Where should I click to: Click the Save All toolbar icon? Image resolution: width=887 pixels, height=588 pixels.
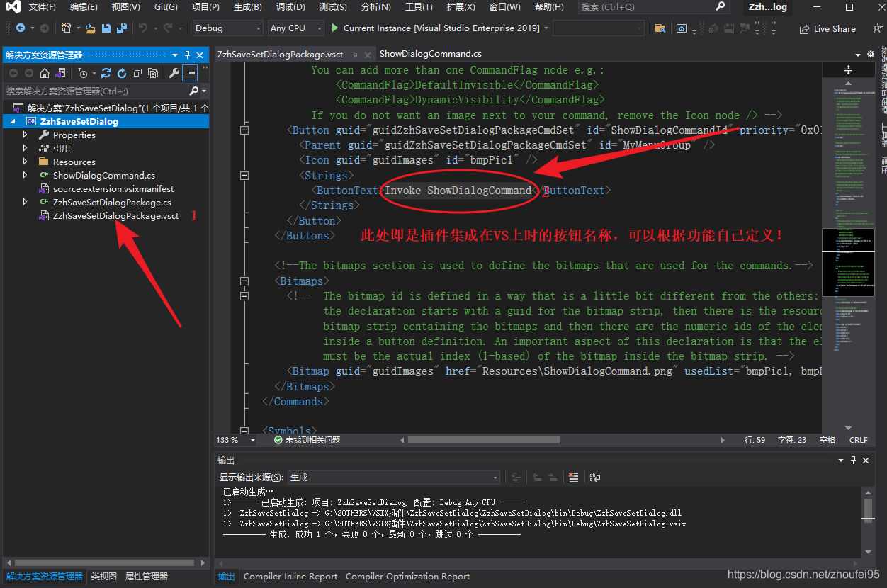(x=121, y=28)
